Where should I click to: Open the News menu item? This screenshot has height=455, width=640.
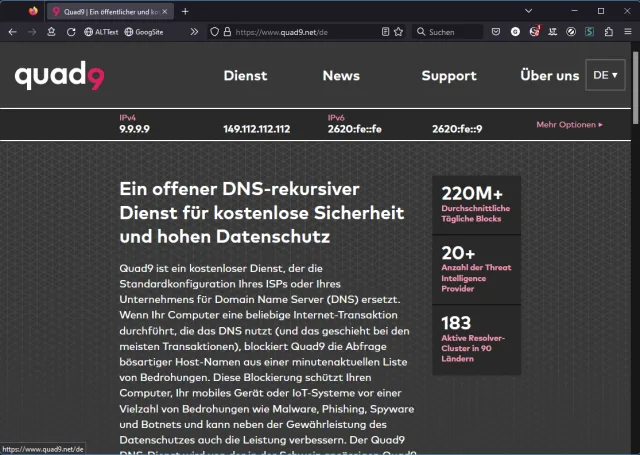[x=341, y=75]
